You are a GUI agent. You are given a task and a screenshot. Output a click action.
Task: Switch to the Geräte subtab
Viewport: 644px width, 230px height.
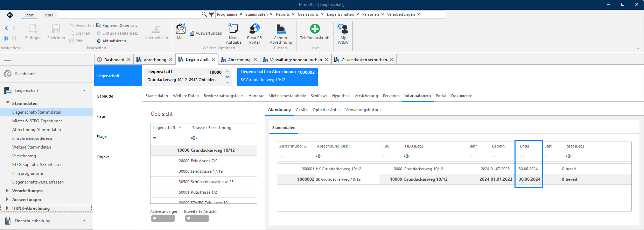[x=302, y=110]
